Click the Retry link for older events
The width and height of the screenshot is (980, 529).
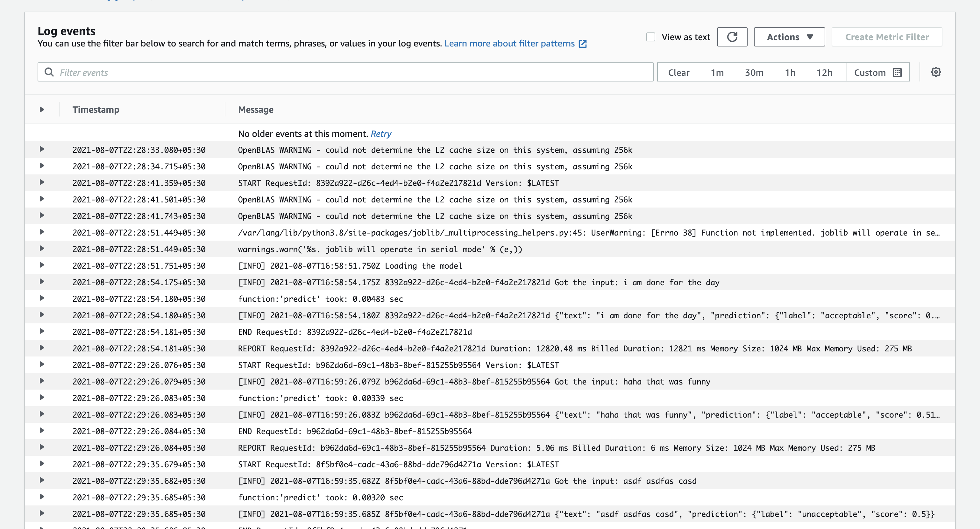(380, 134)
